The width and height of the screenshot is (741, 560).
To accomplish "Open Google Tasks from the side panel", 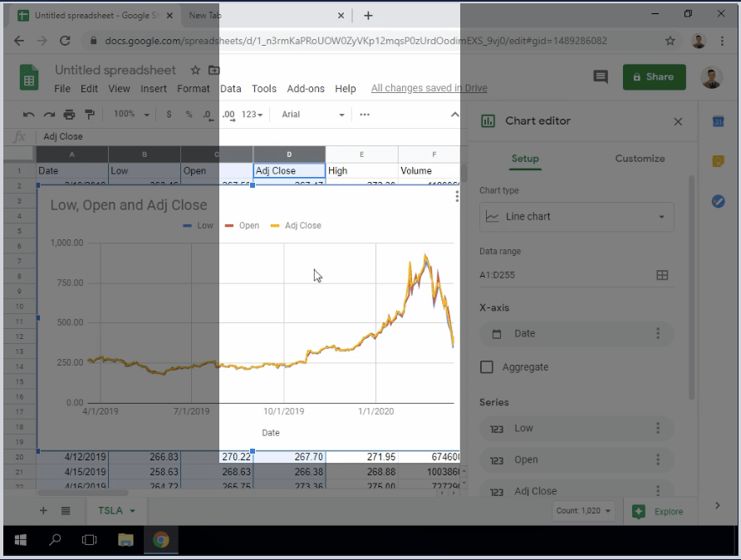I will pyautogui.click(x=718, y=200).
